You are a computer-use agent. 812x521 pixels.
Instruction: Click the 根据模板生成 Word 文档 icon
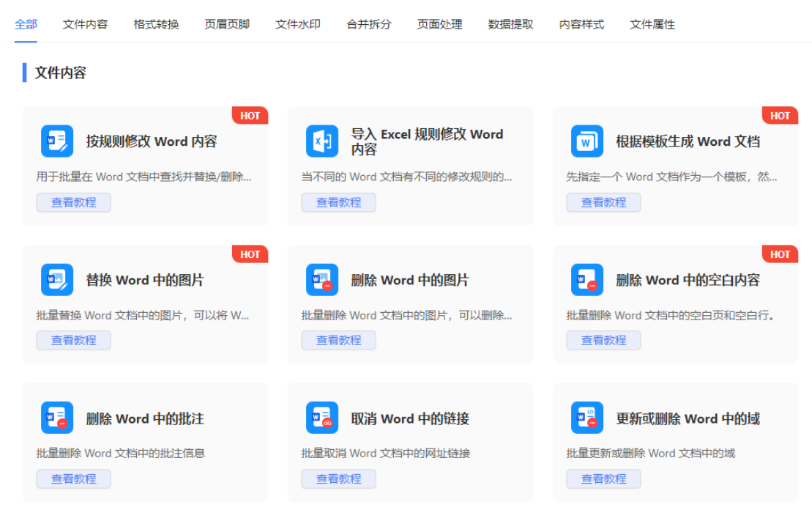(x=587, y=141)
